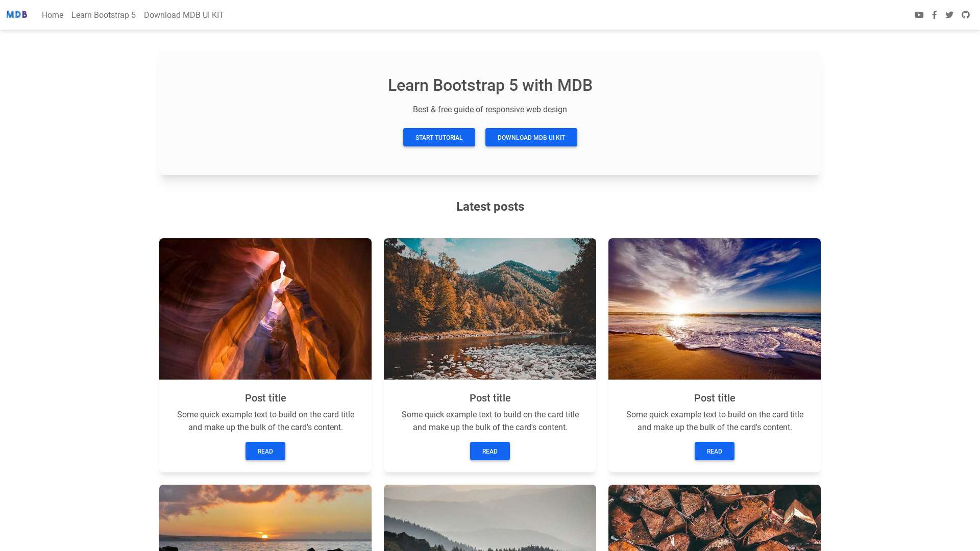Open the GitHub icon link
This screenshot has height=551, width=980.
(x=965, y=15)
